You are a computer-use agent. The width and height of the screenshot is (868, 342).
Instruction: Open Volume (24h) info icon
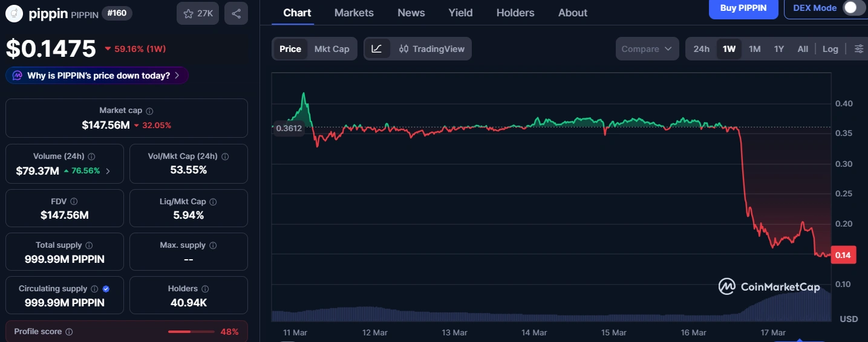coord(91,156)
